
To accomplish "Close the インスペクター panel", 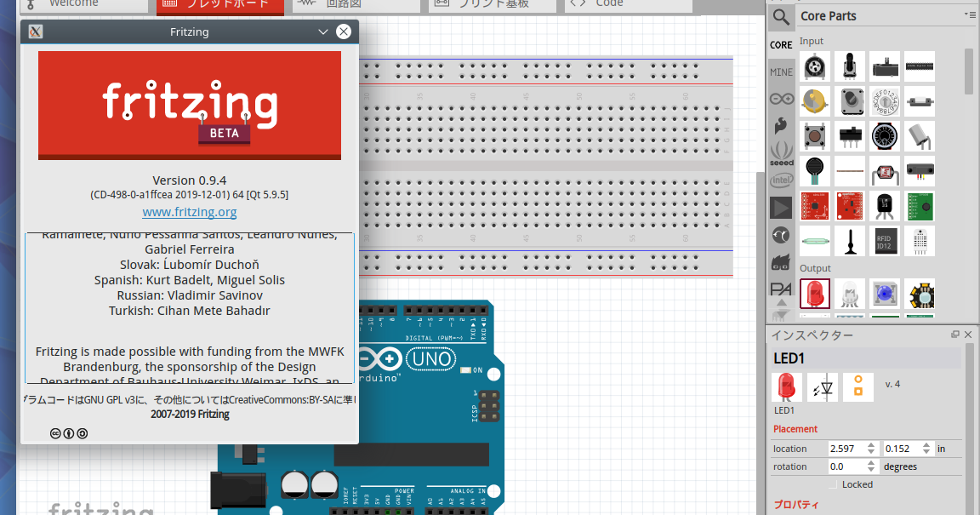I will [968, 335].
